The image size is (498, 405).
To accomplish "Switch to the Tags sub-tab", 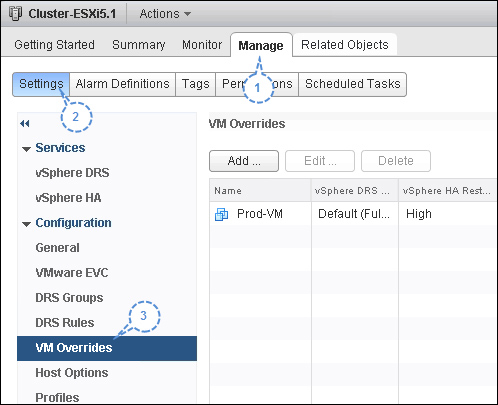I will (x=195, y=84).
